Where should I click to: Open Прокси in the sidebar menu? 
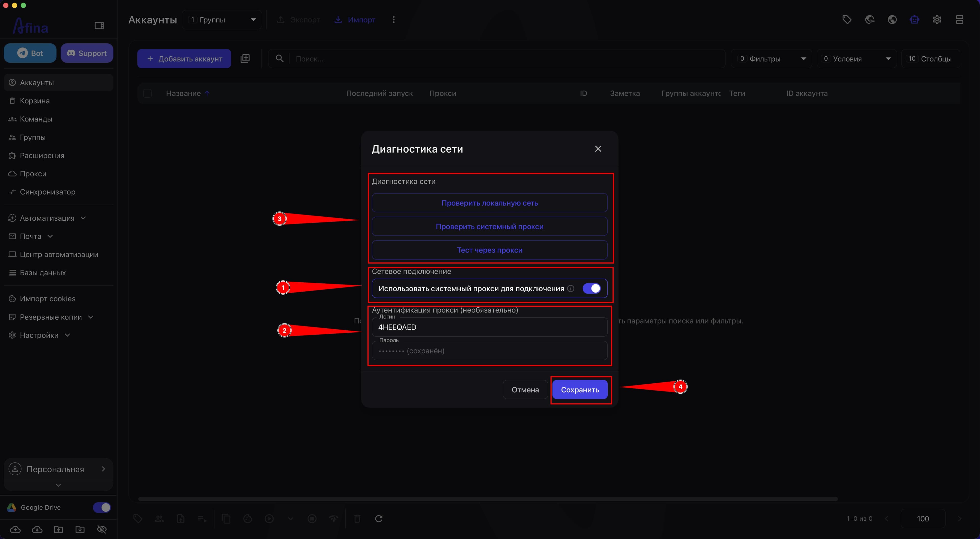[33, 174]
